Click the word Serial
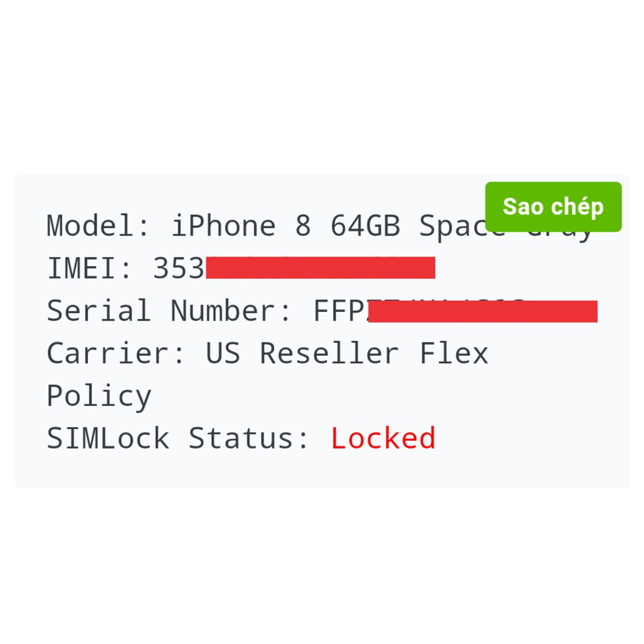This screenshot has width=644, height=644. pos(99,311)
